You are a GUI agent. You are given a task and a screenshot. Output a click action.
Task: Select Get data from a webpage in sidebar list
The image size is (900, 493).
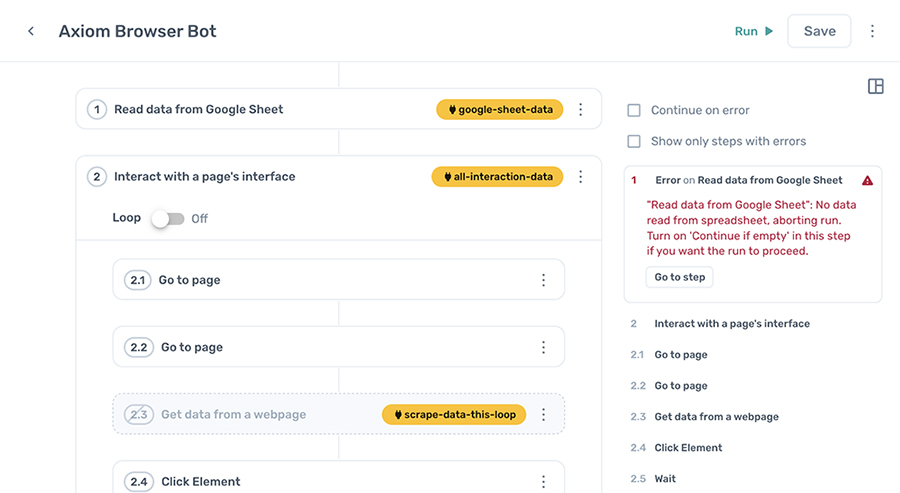click(x=716, y=417)
